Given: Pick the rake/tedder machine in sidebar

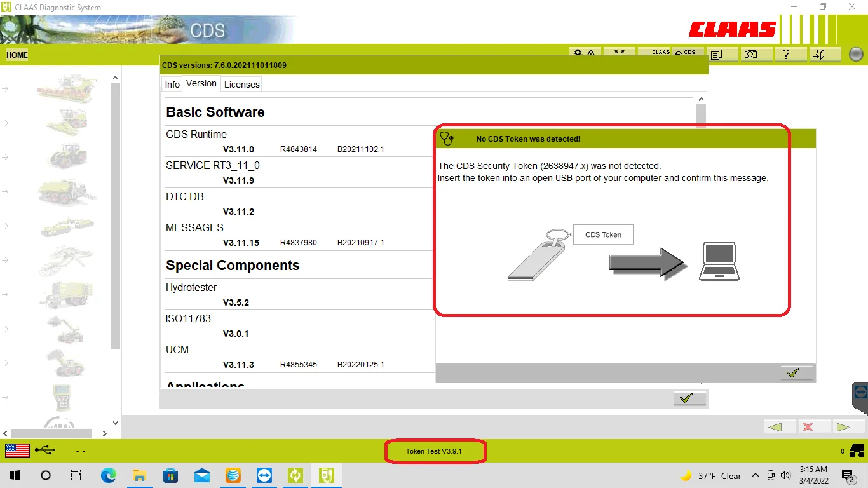Looking at the screenshot, I should pos(67,260).
